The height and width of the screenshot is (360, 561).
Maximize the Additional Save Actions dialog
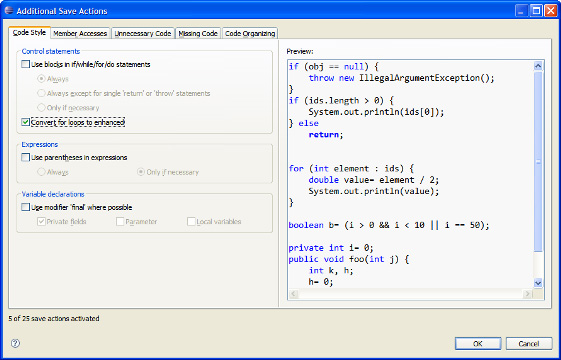[x=536, y=11]
